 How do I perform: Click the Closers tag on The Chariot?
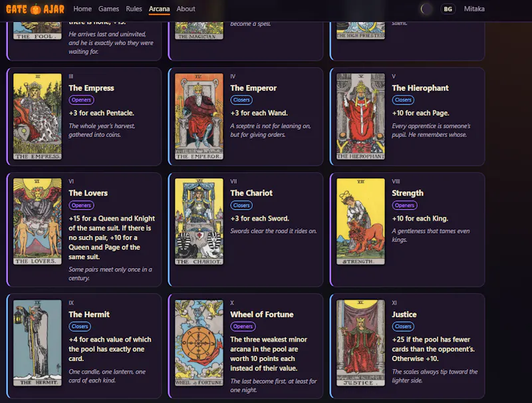(241, 205)
